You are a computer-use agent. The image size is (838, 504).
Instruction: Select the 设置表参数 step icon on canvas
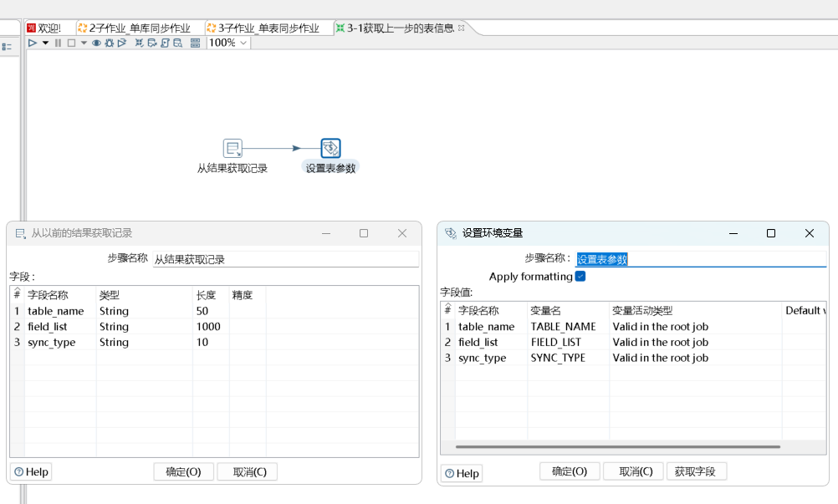coord(331,148)
